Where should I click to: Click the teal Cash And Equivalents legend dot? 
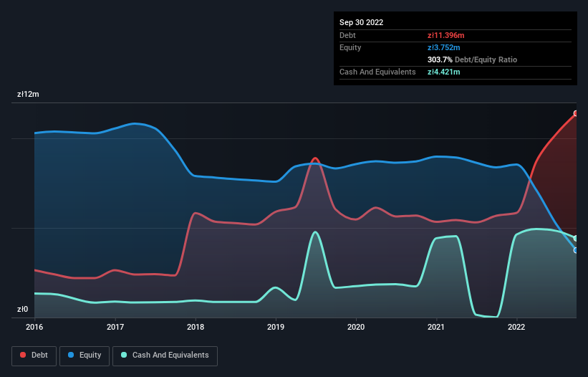[124, 355]
